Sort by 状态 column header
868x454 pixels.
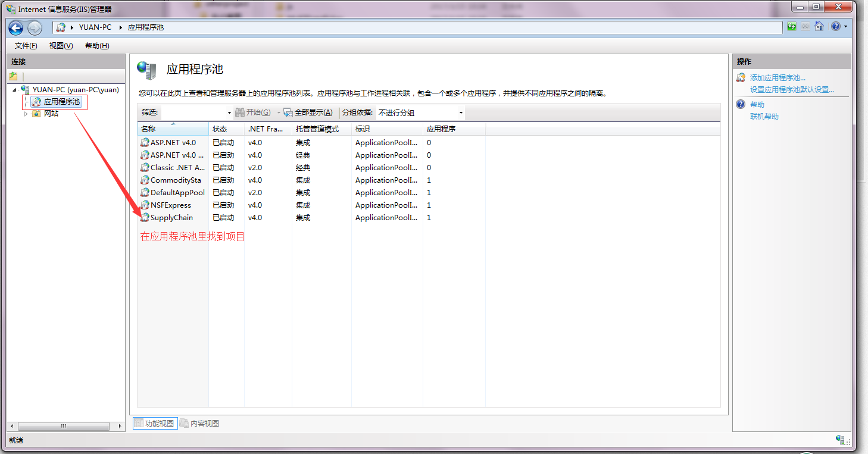(x=226, y=129)
